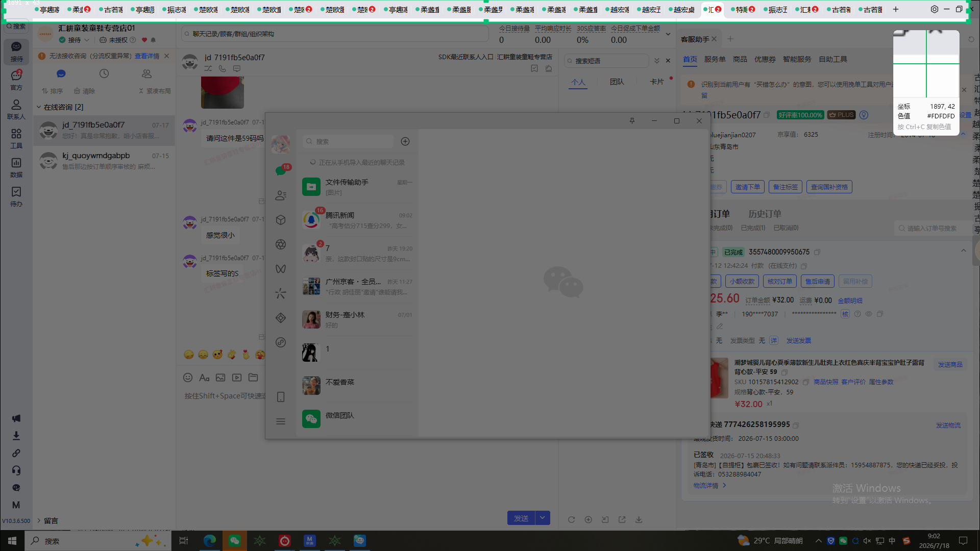Screen dimensions: 980x551
Task: Click the headset icon in the left sidebar
Action: click(16, 470)
